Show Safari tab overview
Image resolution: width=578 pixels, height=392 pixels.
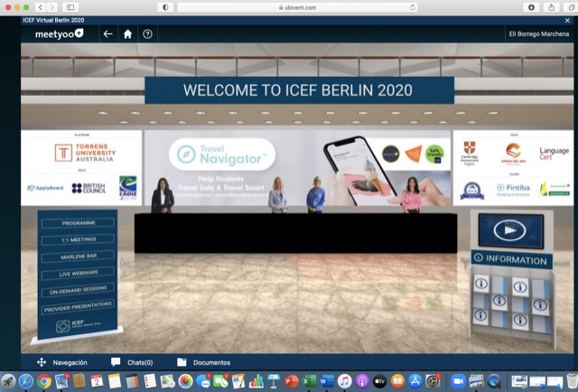point(571,7)
